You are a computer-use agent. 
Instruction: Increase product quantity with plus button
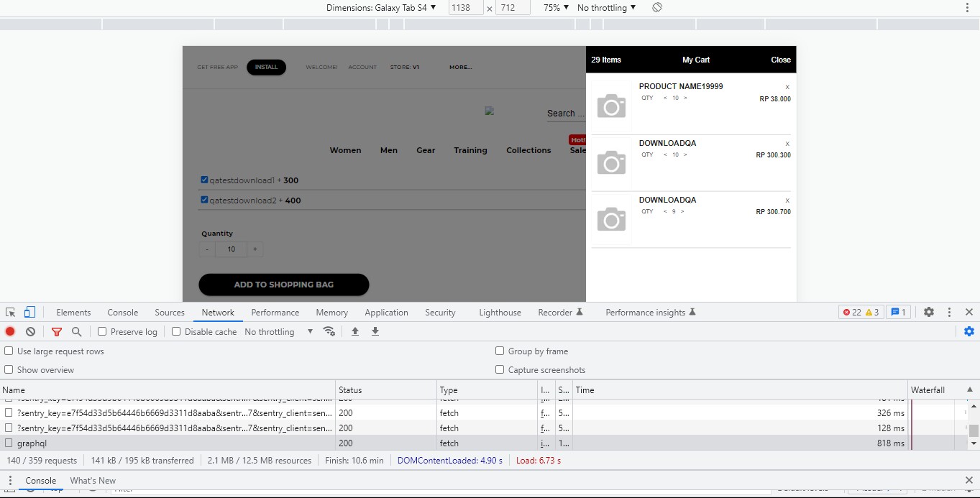pyautogui.click(x=255, y=249)
